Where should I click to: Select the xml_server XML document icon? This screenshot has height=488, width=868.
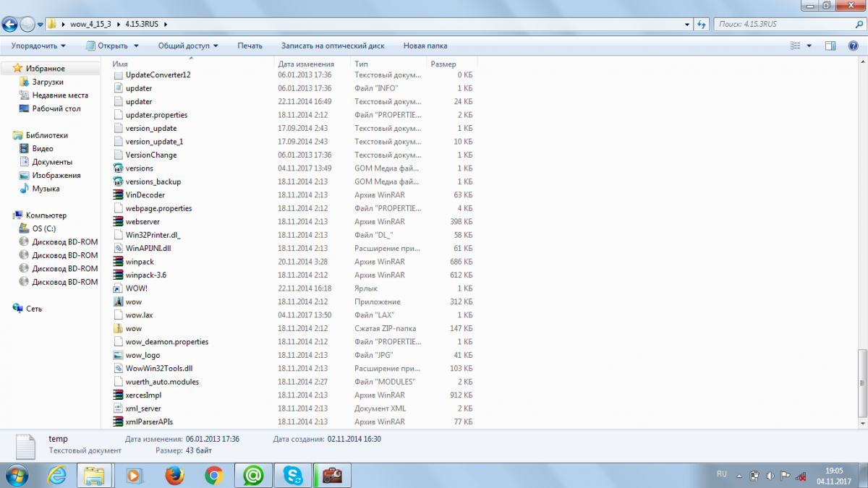point(119,408)
